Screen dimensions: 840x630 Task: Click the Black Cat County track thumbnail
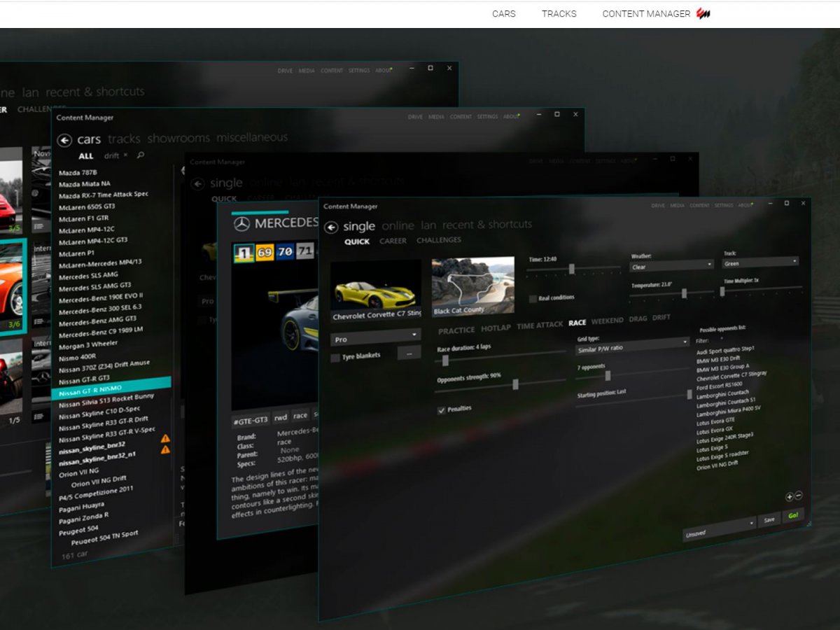tap(473, 286)
